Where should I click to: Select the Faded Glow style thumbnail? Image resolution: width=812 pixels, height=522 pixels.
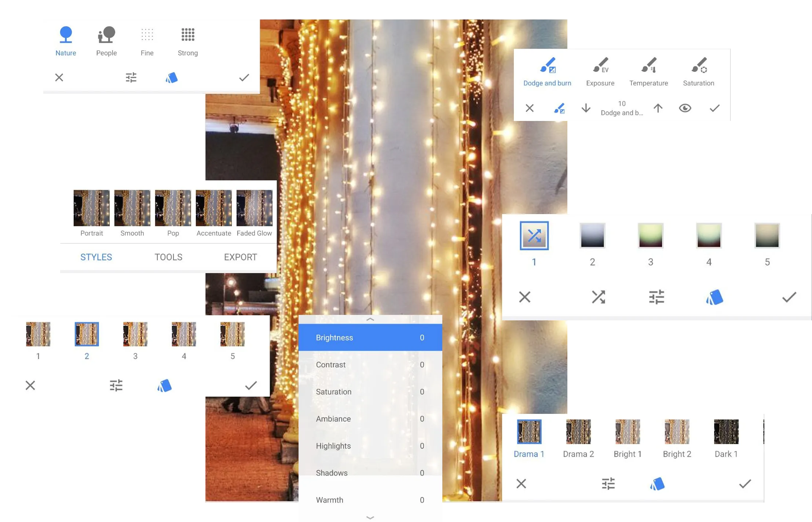[x=254, y=208]
